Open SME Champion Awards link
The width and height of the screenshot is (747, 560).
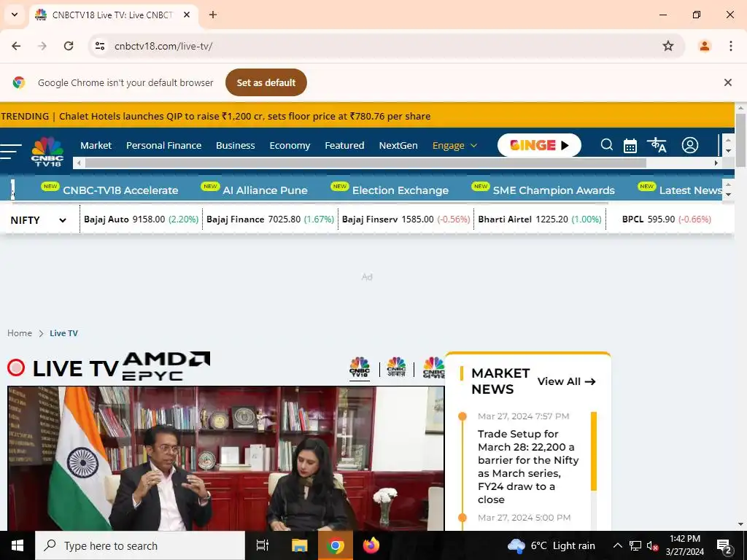[x=554, y=190]
